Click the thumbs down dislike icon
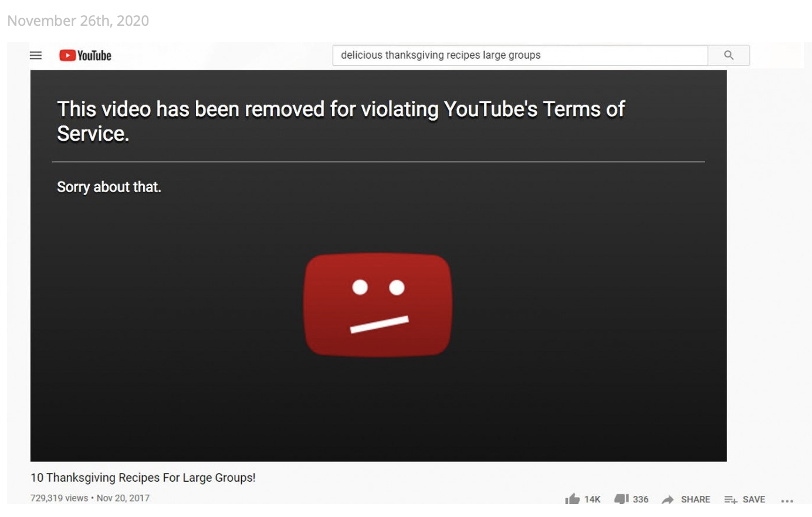812x517 pixels. (x=621, y=499)
